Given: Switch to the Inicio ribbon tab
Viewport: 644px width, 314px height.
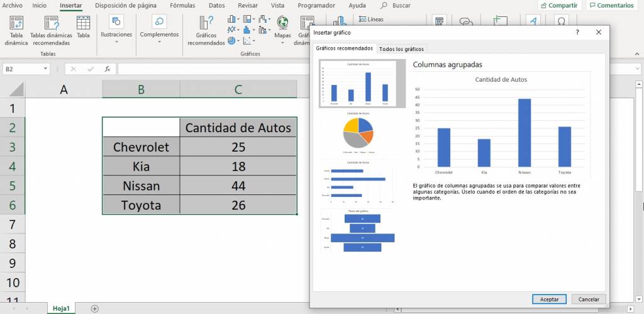Looking at the screenshot, I should tap(40, 6).
